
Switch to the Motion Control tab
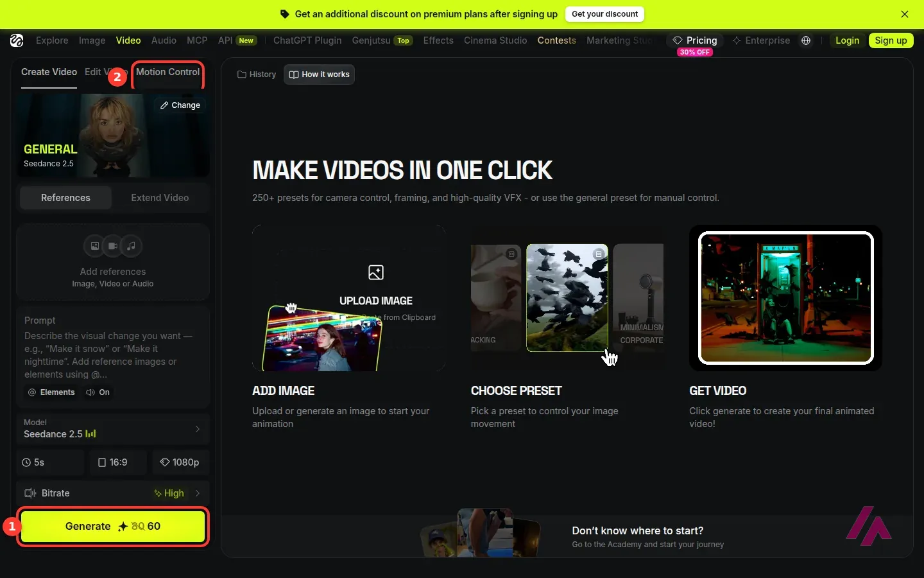(x=168, y=73)
